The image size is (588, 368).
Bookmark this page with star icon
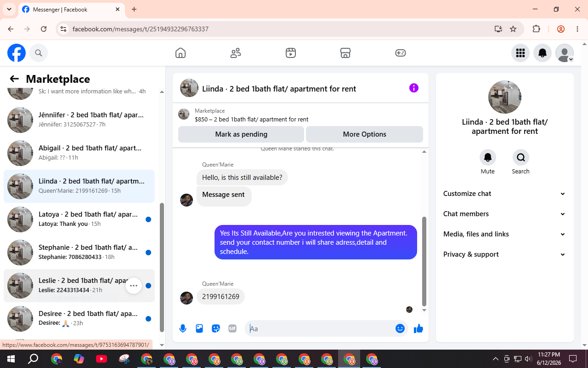[x=513, y=29]
